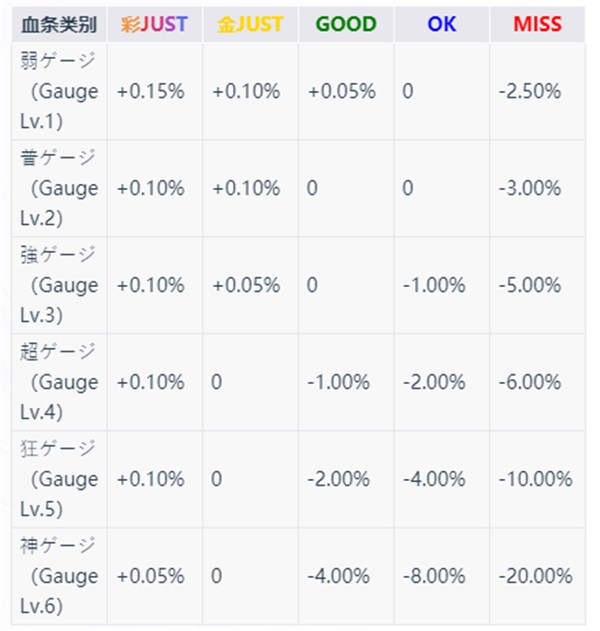Select the -5.00% MISS value
Viewport: 600px width, 631px height.
[x=530, y=285]
